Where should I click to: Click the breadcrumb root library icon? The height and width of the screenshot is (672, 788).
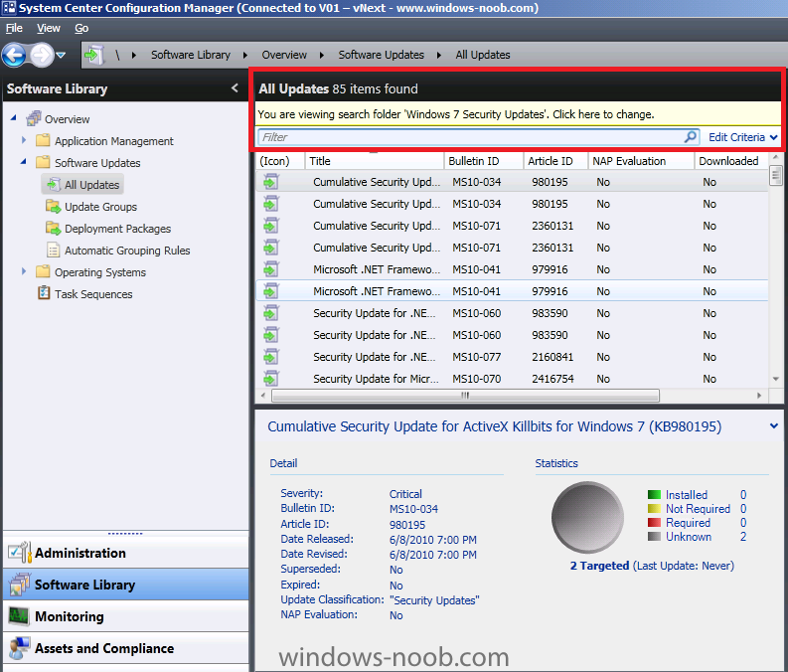(94, 55)
